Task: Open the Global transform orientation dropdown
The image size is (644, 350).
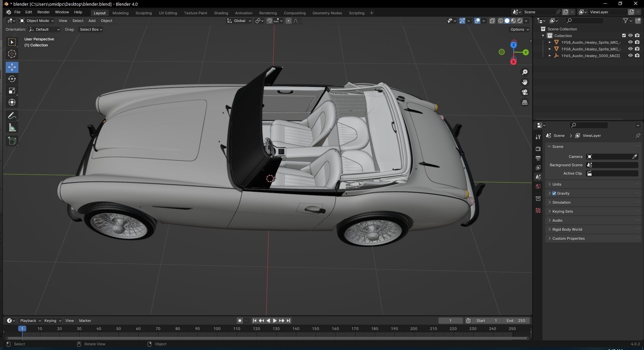Action: click(x=239, y=21)
